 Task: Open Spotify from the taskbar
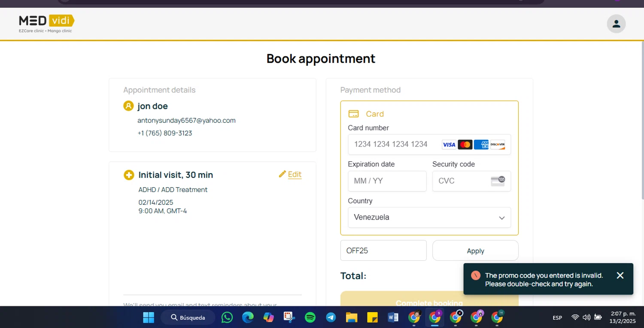tap(310, 317)
